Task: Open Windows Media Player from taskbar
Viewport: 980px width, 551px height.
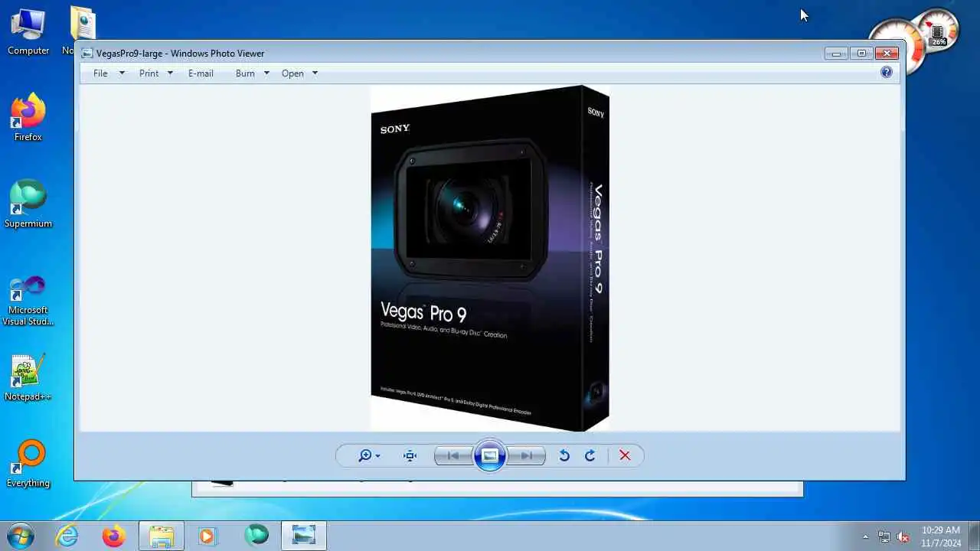Action: pyautogui.click(x=207, y=536)
